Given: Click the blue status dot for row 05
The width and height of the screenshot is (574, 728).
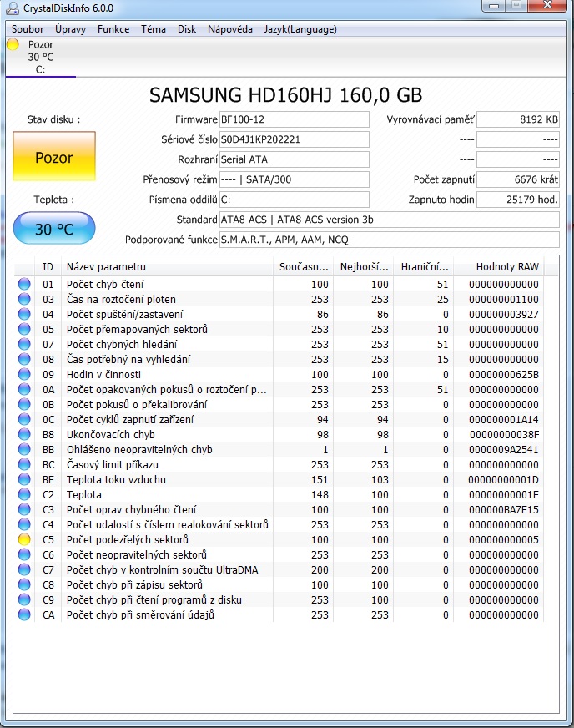Looking at the screenshot, I should point(24,329).
